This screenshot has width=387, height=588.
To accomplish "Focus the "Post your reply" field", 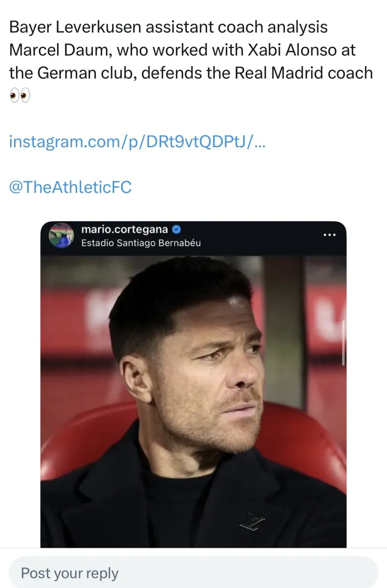I will (193, 573).
